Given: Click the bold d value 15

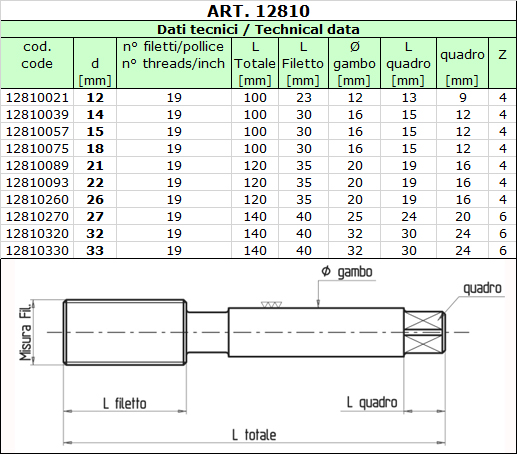Looking at the screenshot, I should pyautogui.click(x=95, y=132).
